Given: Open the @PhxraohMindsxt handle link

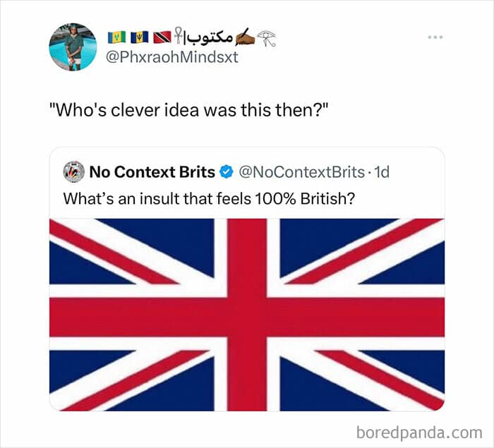Looking at the screenshot, I should pyautogui.click(x=171, y=57).
